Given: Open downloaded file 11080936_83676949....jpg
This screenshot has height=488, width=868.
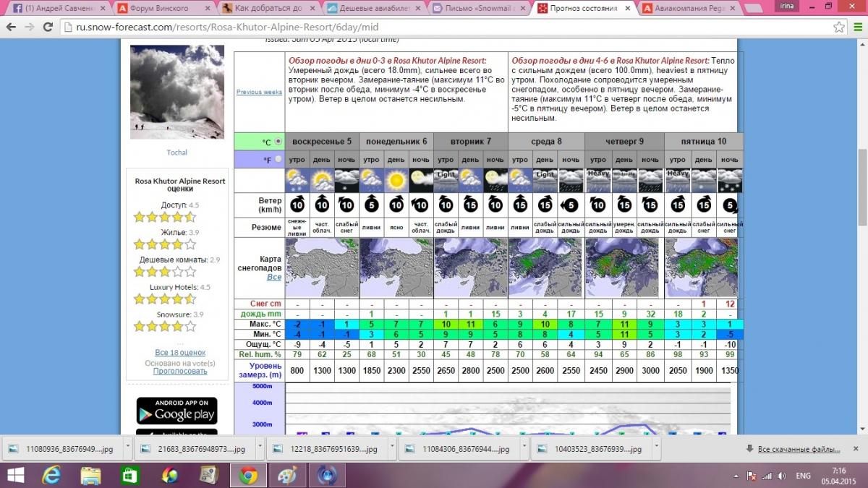Looking at the screenshot, I should [62, 449].
